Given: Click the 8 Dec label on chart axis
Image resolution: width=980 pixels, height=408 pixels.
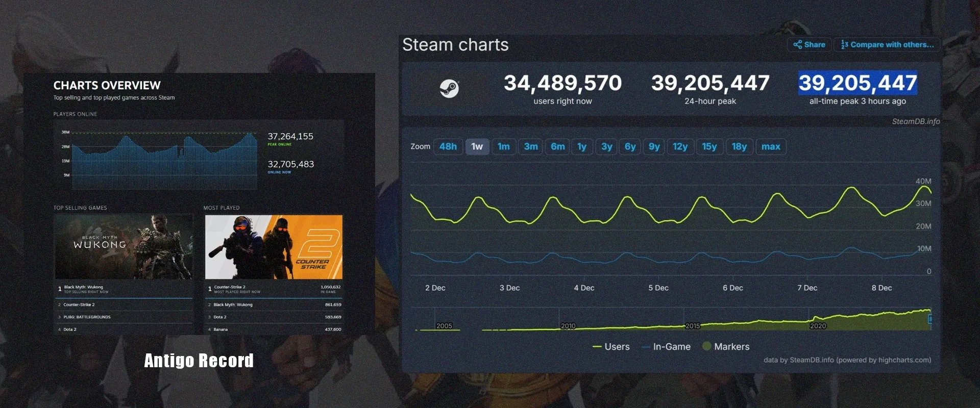Looking at the screenshot, I should point(881,288).
